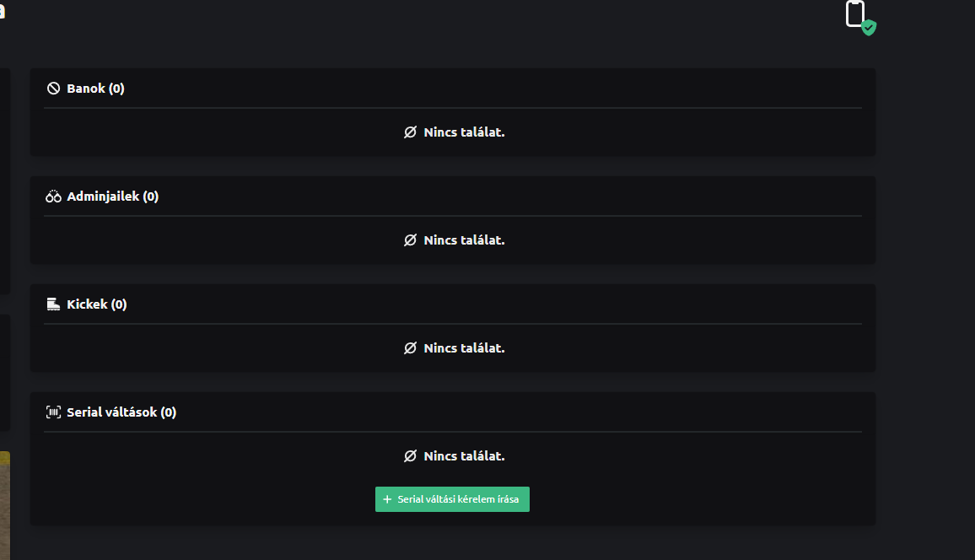The width and height of the screenshot is (975, 560).
Task: Click the empty-set icon in Adminjailek section
Action: point(410,240)
